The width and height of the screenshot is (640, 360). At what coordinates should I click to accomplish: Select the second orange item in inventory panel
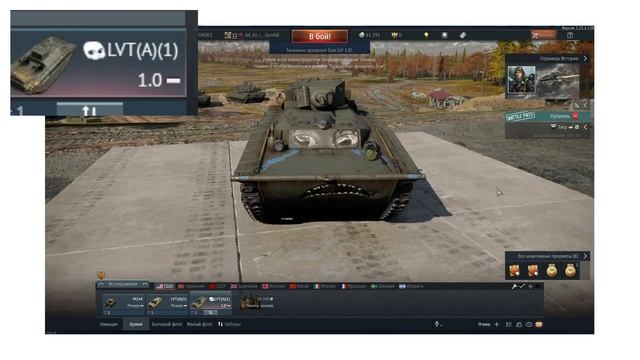pos(533,270)
